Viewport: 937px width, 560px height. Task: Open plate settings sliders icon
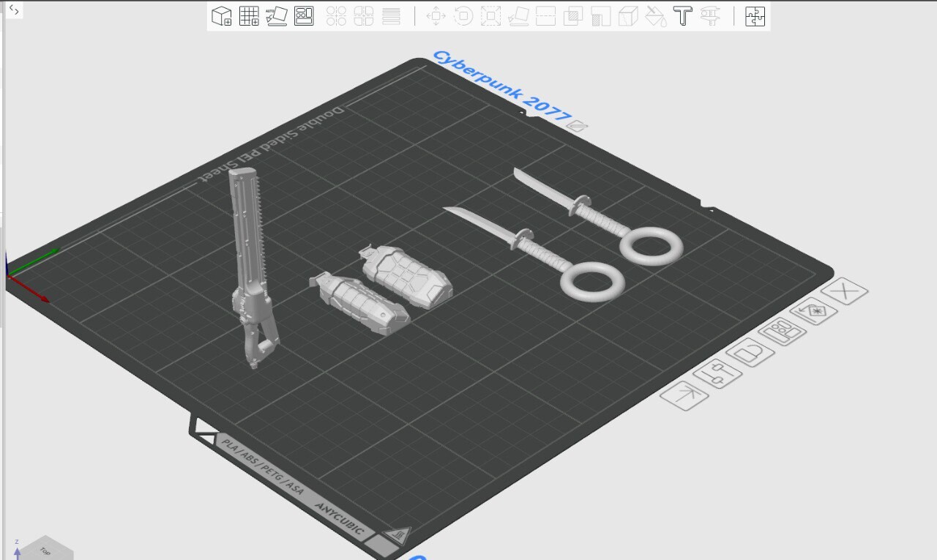click(718, 375)
